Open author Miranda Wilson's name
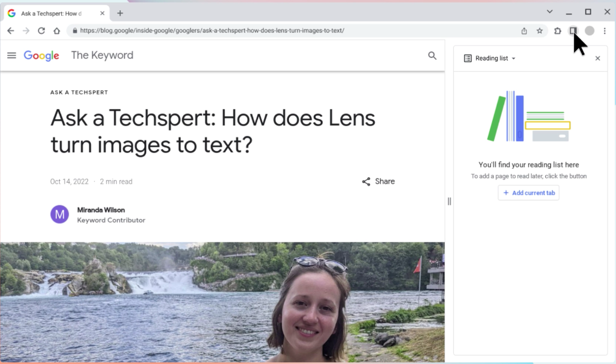Viewport: 616px width, 364px height. (101, 210)
